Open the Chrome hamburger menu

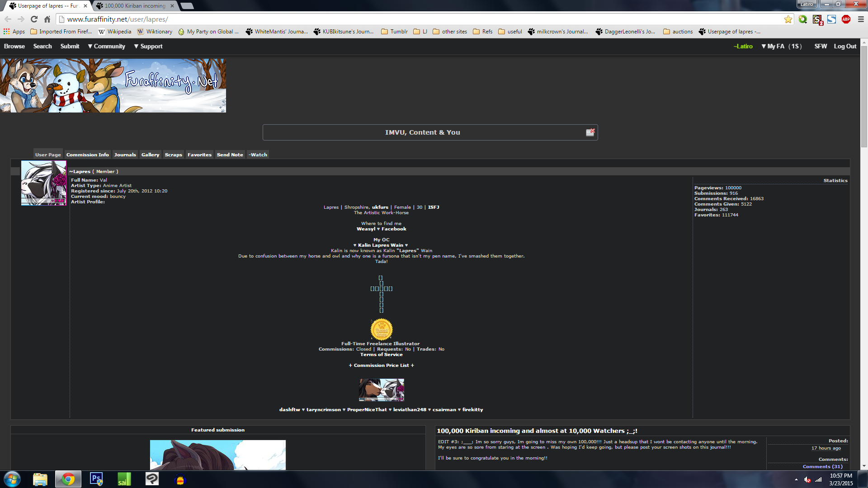861,19
